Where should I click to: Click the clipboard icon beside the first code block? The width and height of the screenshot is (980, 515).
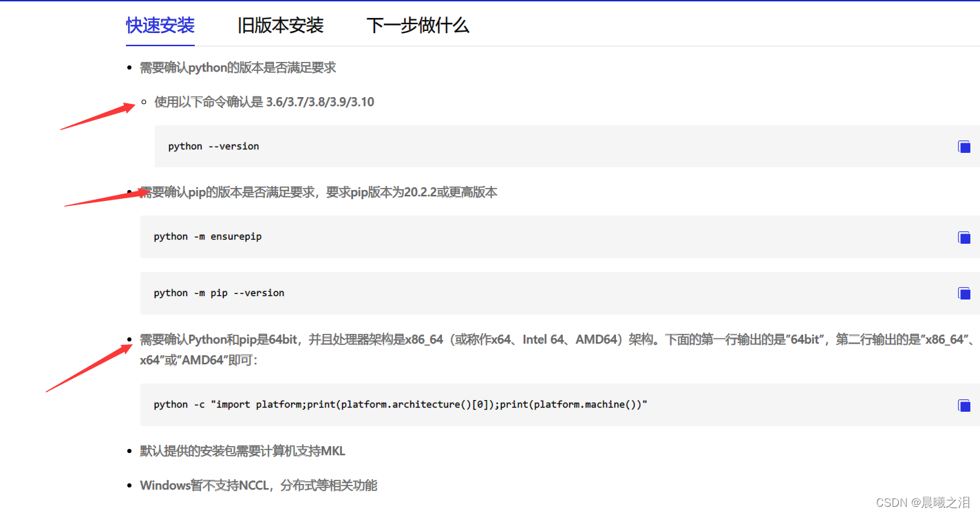point(963,146)
